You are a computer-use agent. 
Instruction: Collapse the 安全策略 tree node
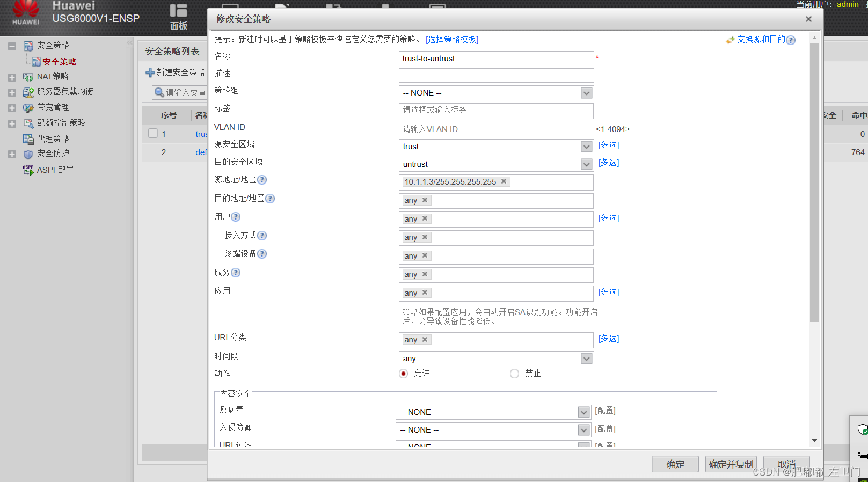pyautogui.click(x=12, y=46)
